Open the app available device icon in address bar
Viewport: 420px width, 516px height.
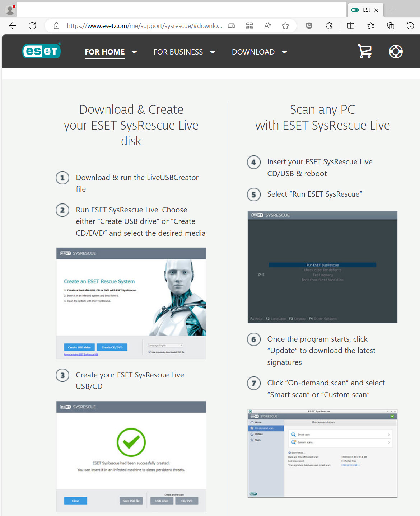coord(232,26)
